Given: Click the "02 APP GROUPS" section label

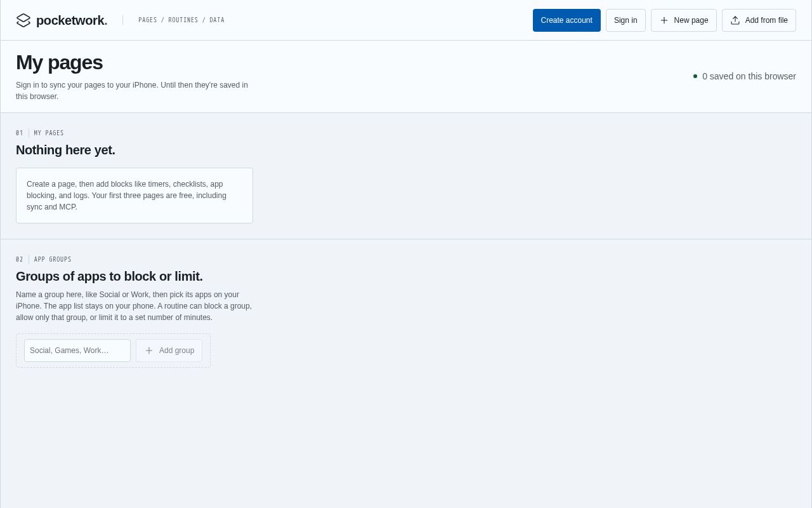Looking at the screenshot, I should coord(44,260).
